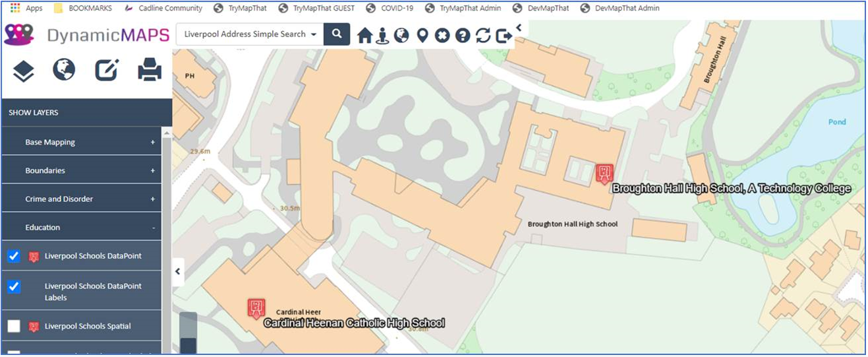Open Cadline Community bookmark

tap(163, 8)
